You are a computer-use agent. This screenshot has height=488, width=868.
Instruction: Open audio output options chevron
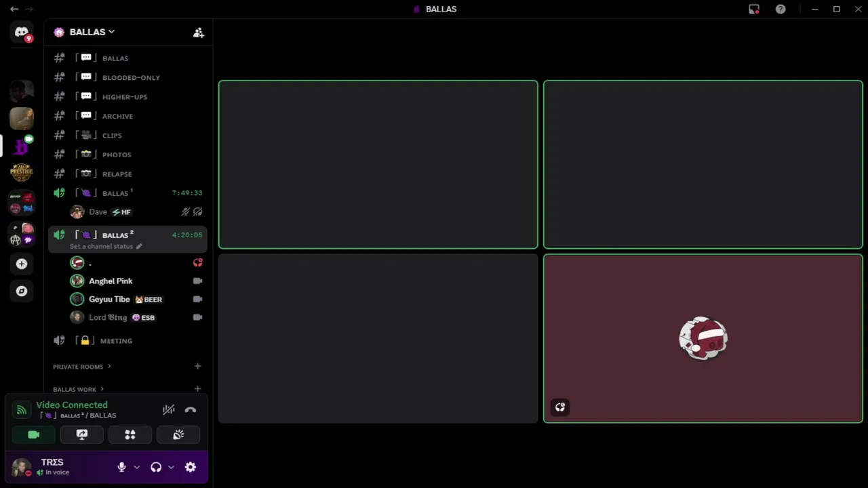pyautogui.click(x=171, y=467)
